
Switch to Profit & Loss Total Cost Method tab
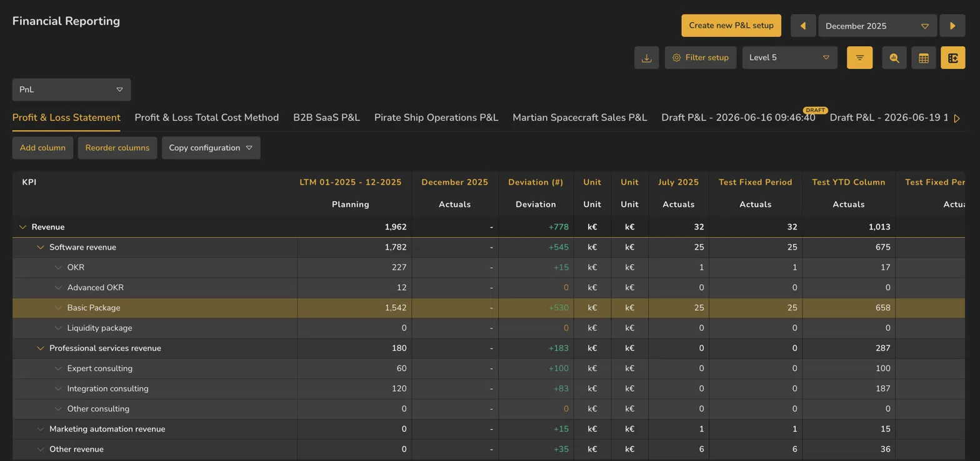[207, 118]
